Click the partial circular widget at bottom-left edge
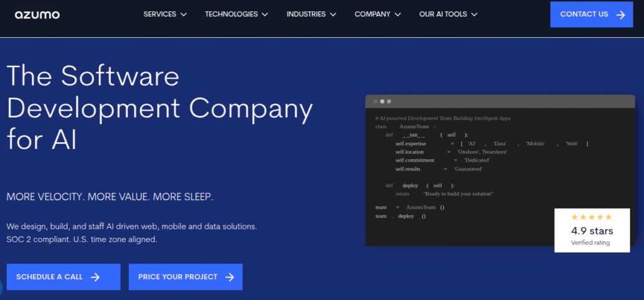The width and height of the screenshot is (644, 300). [1, 287]
